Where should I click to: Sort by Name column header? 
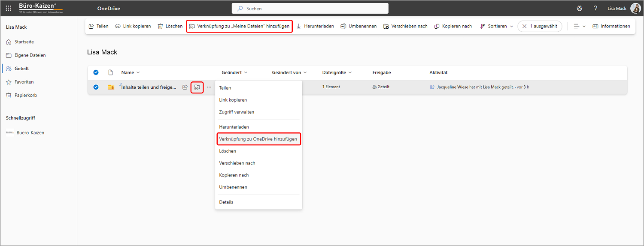pos(131,72)
